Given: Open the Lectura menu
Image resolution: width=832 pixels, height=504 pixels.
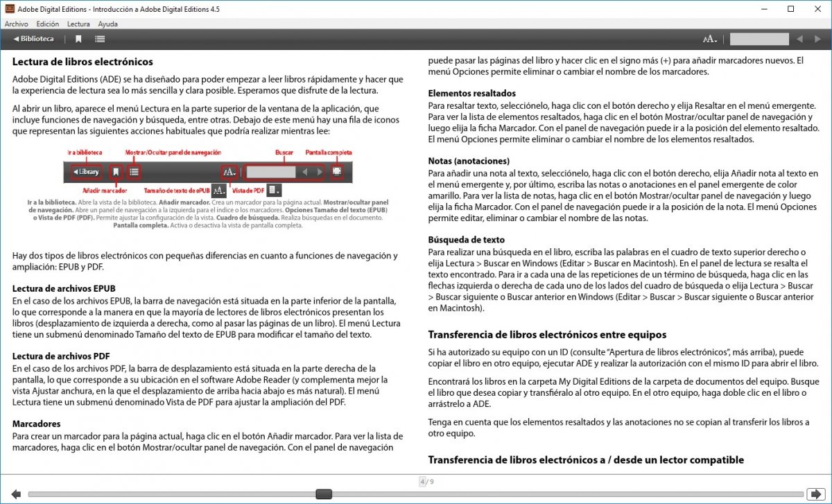Looking at the screenshot, I should pos(78,24).
